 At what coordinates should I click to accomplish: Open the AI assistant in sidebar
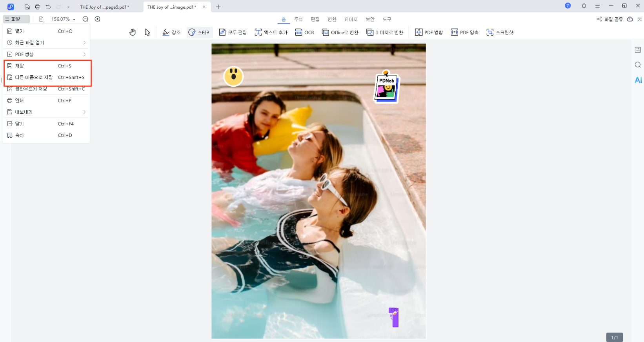tap(638, 80)
